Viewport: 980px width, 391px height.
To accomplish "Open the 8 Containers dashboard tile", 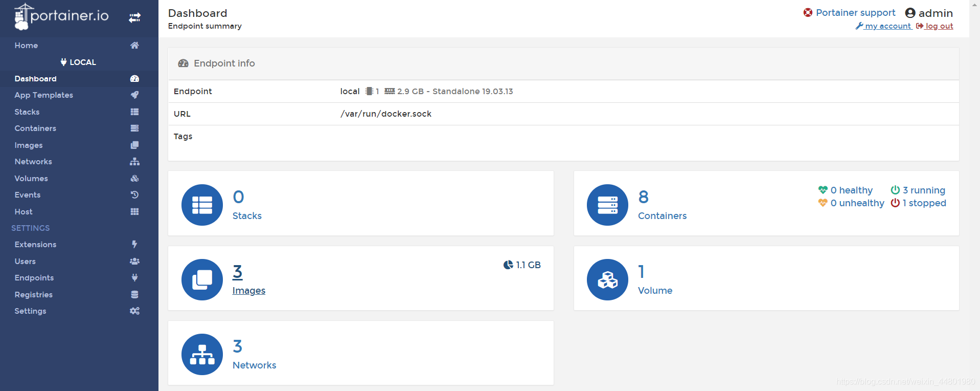I will [766, 203].
